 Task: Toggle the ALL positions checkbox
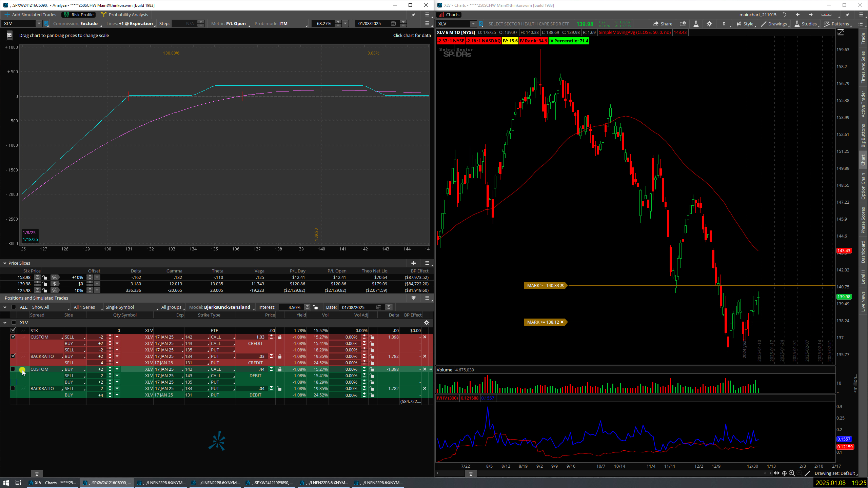pos(14,307)
